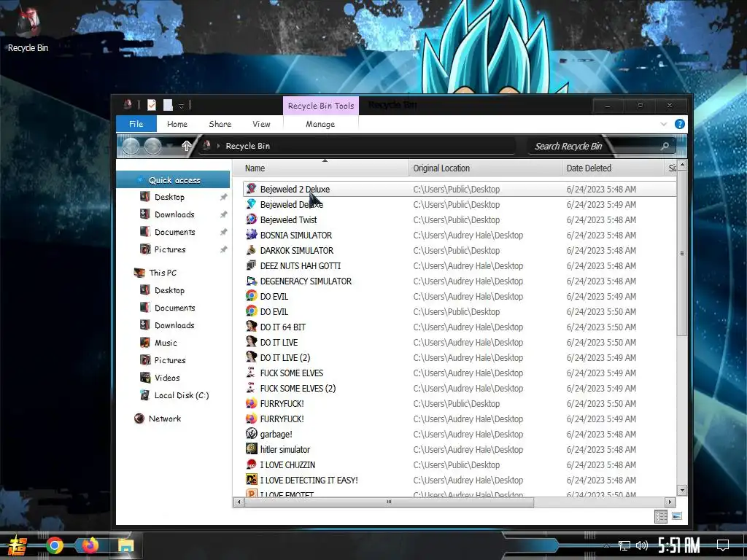The image size is (747, 560).
Task: Select This PC in navigation pane
Action: click(163, 273)
